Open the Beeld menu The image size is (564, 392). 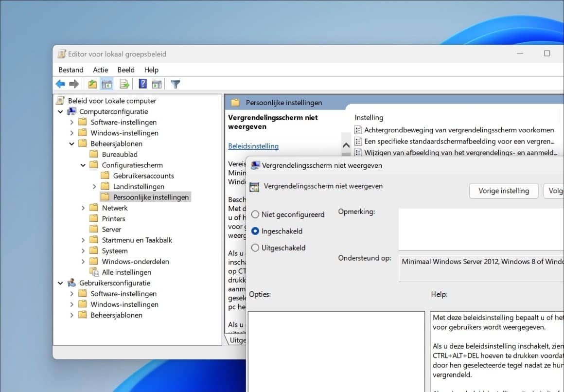pyautogui.click(x=126, y=70)
